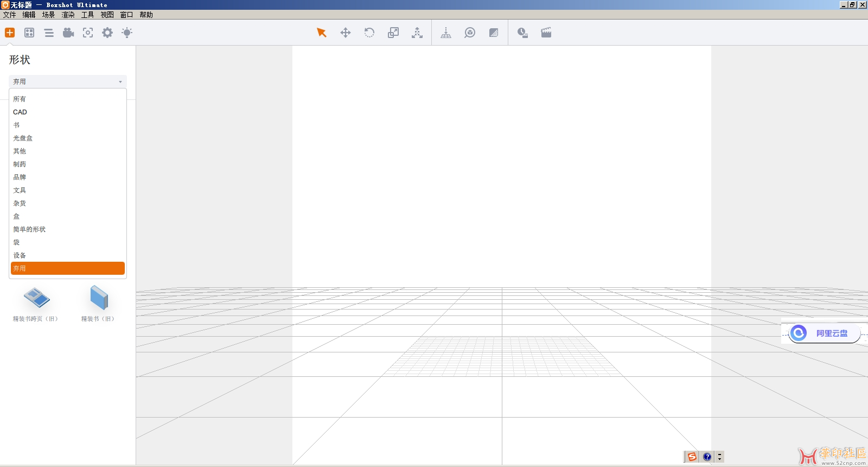Click the render animation clapperboard icon
This screenshot has width=868, height=467.
click(546, 33)
